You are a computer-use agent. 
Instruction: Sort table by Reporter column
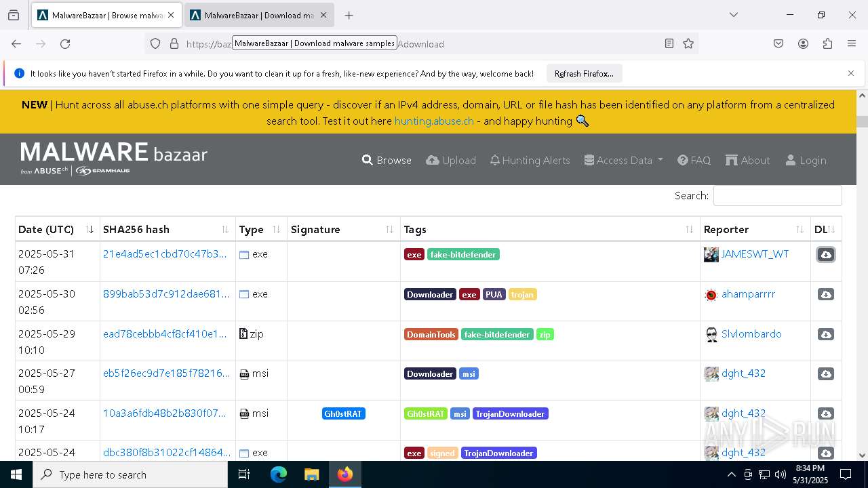pyautogui.click(x=755, y=229)
